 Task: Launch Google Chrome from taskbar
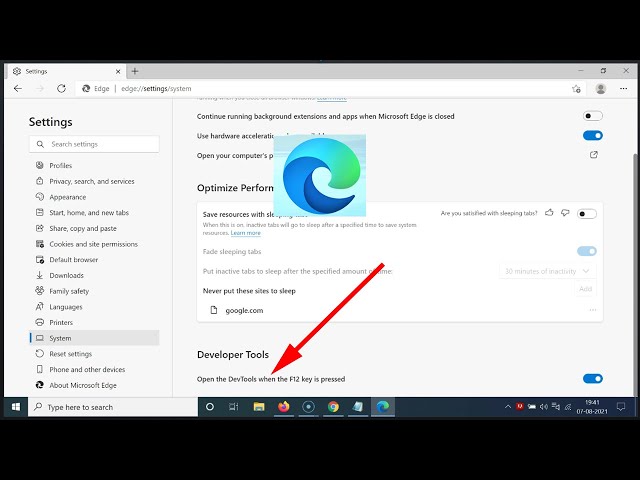pyautogui.click(x=333, y=407)
